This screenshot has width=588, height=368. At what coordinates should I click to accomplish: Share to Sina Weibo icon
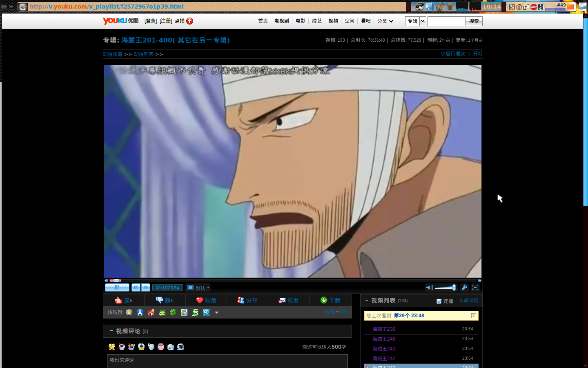[x=151, y=312]
